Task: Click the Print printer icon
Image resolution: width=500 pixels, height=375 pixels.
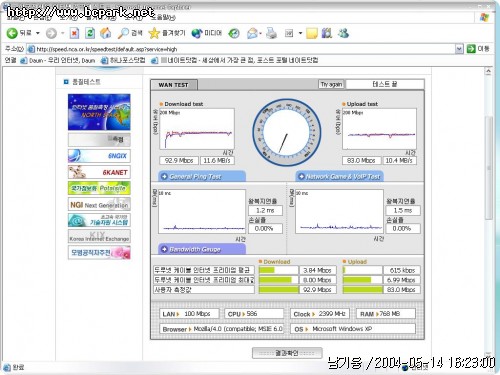Action: [x=272, y=33]
